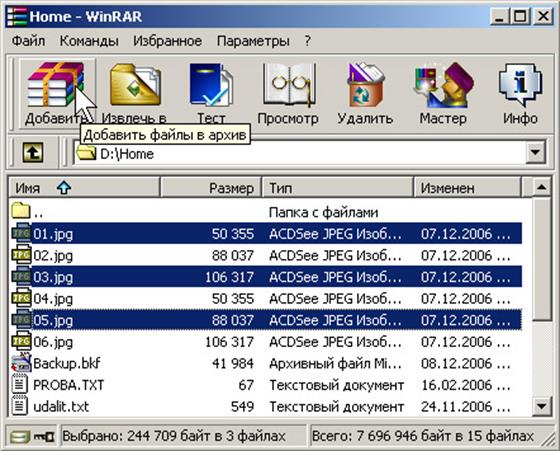This screenshot has height=451, width=560.
Task: Click type "Архивный файл Mi..." of Backup.bkf
Action: point(335,364)
